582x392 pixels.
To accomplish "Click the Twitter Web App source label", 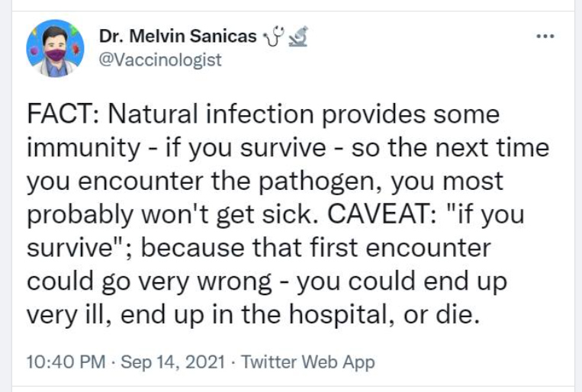I will 308,361.
